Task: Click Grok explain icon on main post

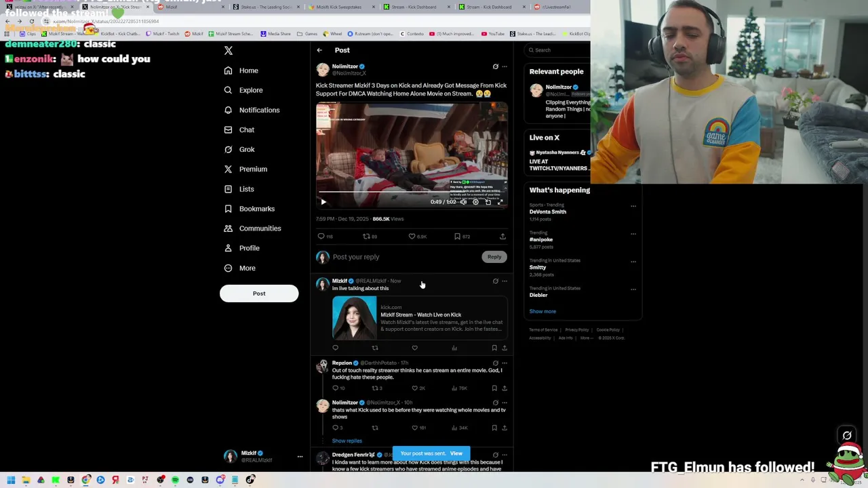Action: (495, 66)
